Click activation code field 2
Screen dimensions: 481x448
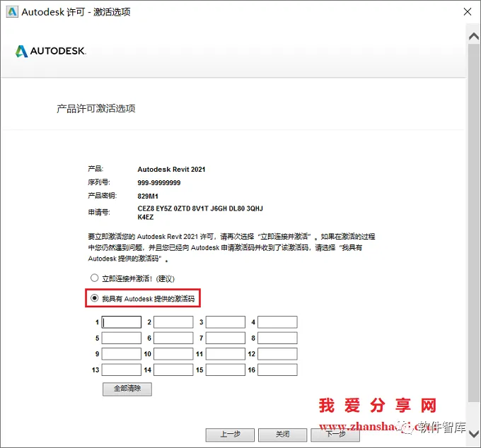[x=173, y=322]
